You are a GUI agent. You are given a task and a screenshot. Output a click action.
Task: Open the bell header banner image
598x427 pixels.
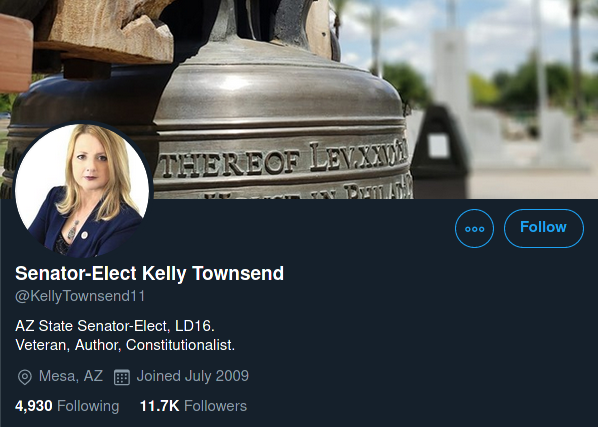[299, 99]
